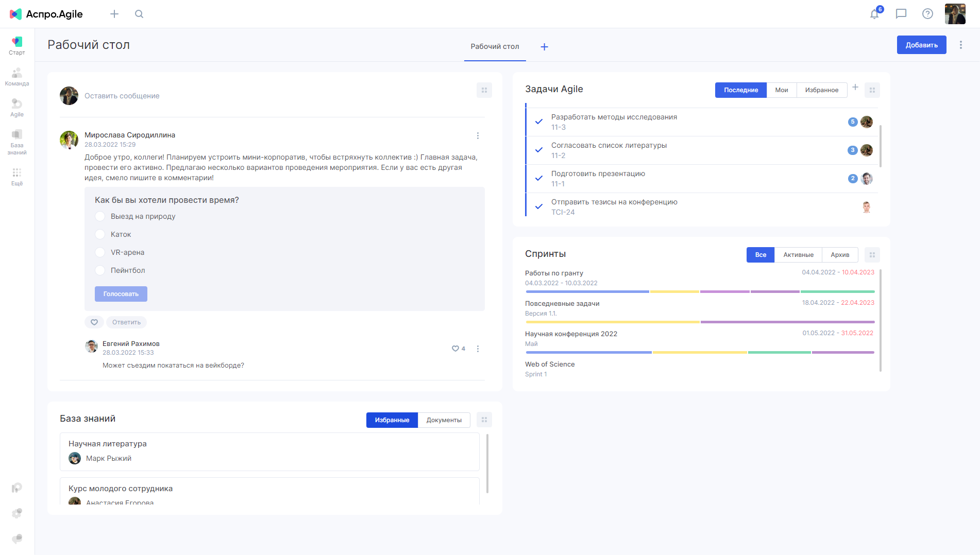Show Мои tasks filter
Image resolution: width=980 pixels, height=555 pixels.
tap(782, 90)
